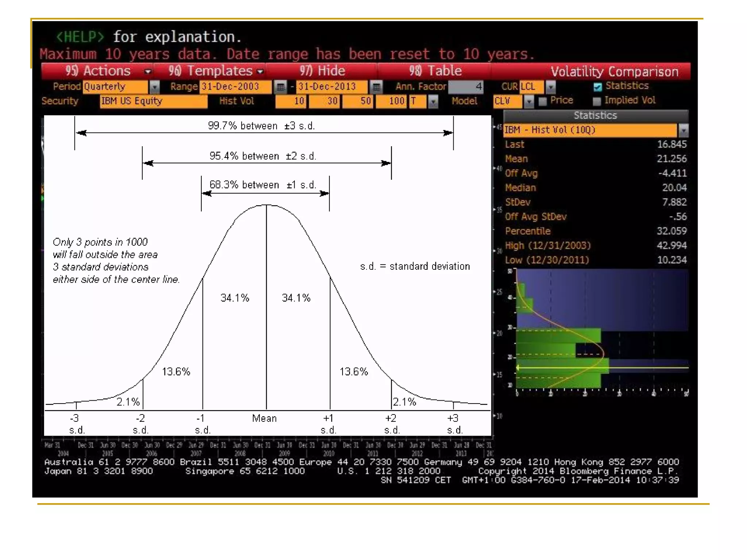Open the Hist Vol T unit dropdown
The height and width of the screenshot is (560, 747).
[x=433, y=101]
